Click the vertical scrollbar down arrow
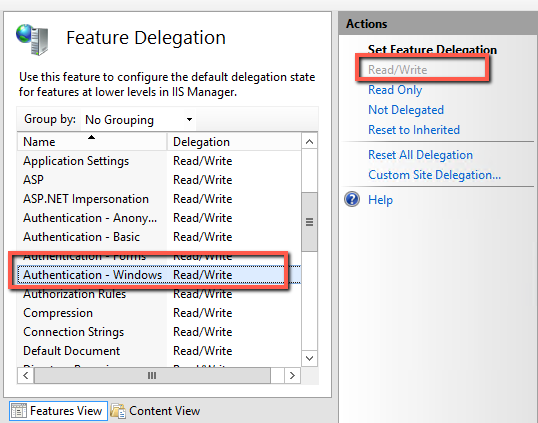Image resolution: width=538 pixels, height=423 pixels. [x=309, y=359]
